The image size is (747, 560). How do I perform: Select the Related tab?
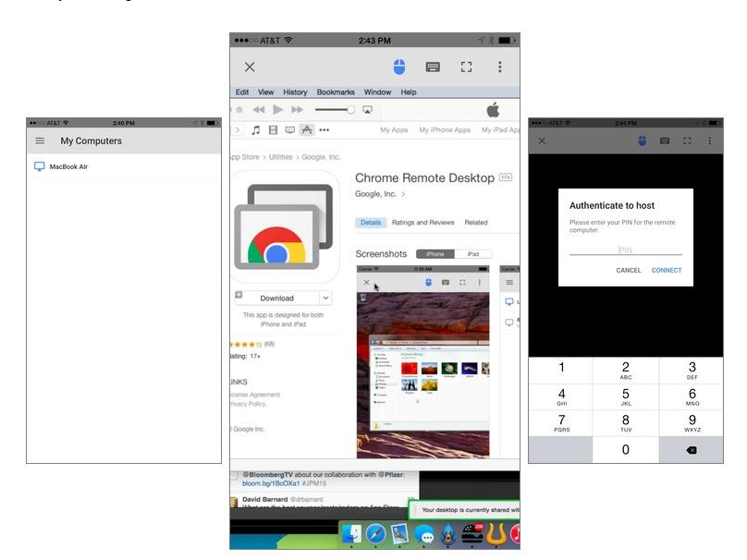[476, 223]
